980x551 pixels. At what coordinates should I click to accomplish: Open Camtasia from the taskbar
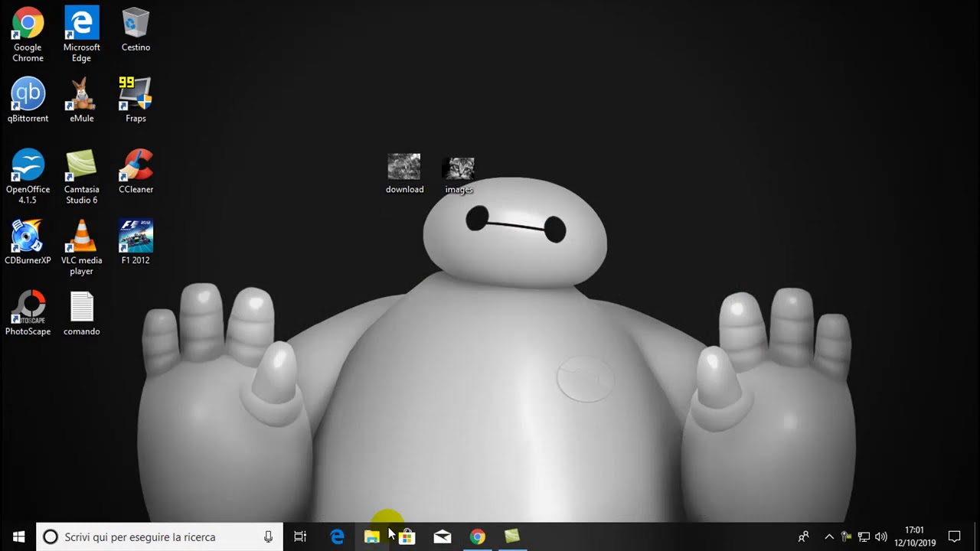(x=512, y=536)
